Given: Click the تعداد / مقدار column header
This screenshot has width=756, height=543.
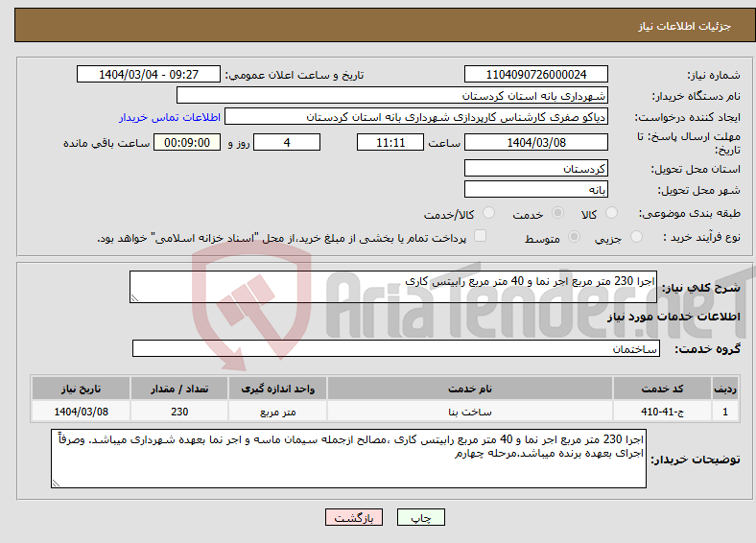Looking at the screenshot, I should click(x=178, y=389).
